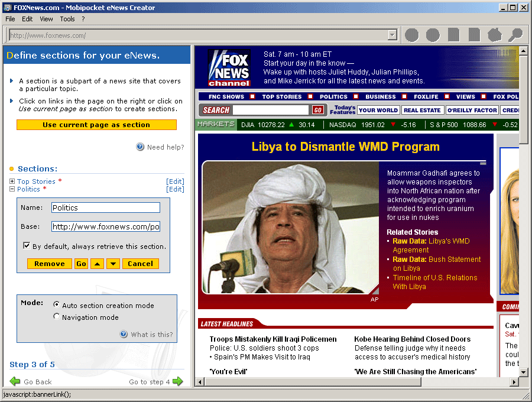Click the Fox News Channel logo

click(229, 68)
